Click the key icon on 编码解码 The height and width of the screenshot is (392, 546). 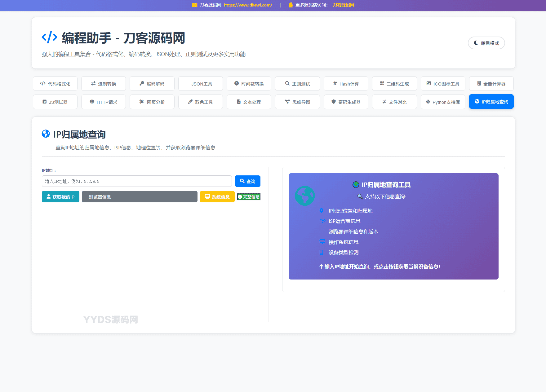(x=142, y=83)
